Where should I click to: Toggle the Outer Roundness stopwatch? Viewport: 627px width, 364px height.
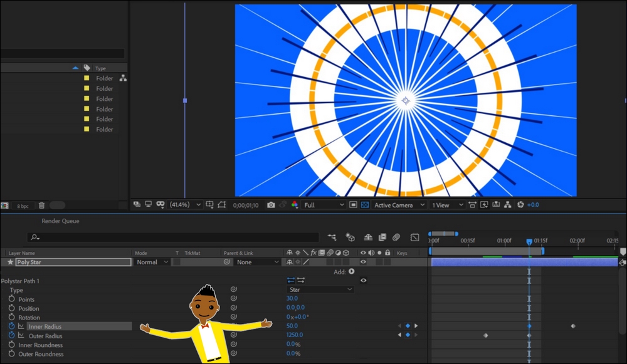point(11,353)
